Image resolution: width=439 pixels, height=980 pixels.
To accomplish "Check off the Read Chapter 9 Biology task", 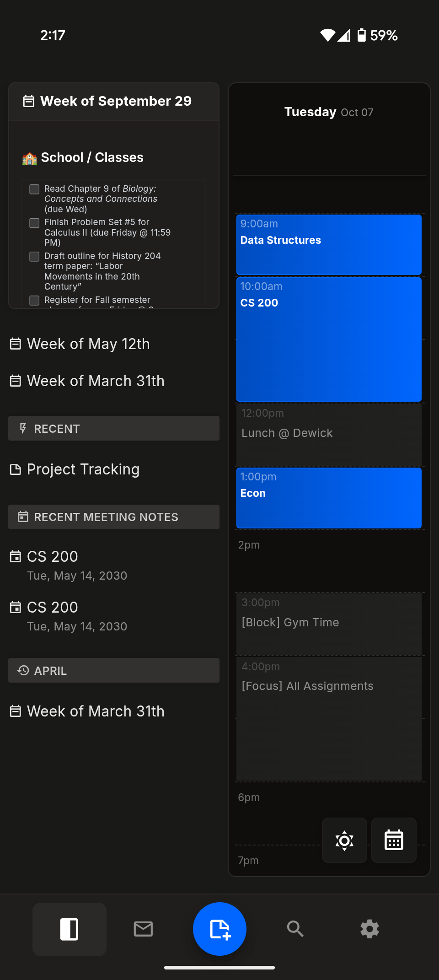I will pyautogui.click(x=34, y=188).
